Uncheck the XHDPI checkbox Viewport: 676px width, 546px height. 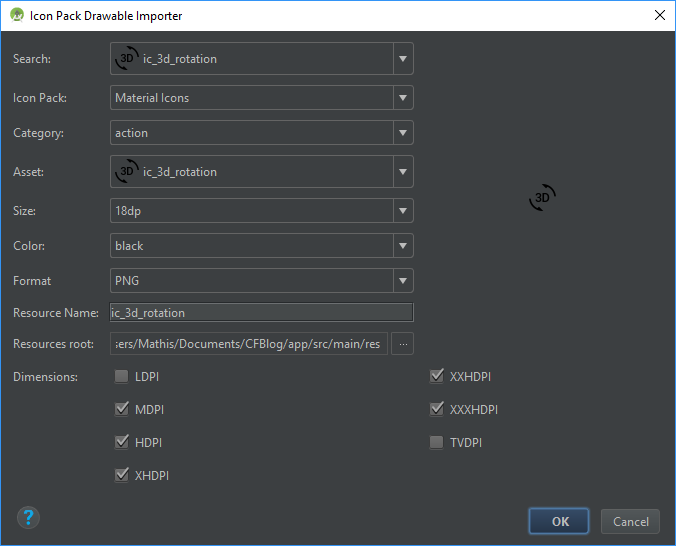[x=122, y=475]
